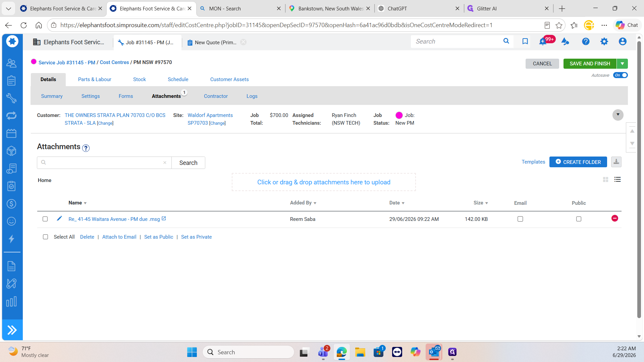Viewport: 644px width, 362px height.
Task: Open system settings gear icon
Action: pos(604,42)
